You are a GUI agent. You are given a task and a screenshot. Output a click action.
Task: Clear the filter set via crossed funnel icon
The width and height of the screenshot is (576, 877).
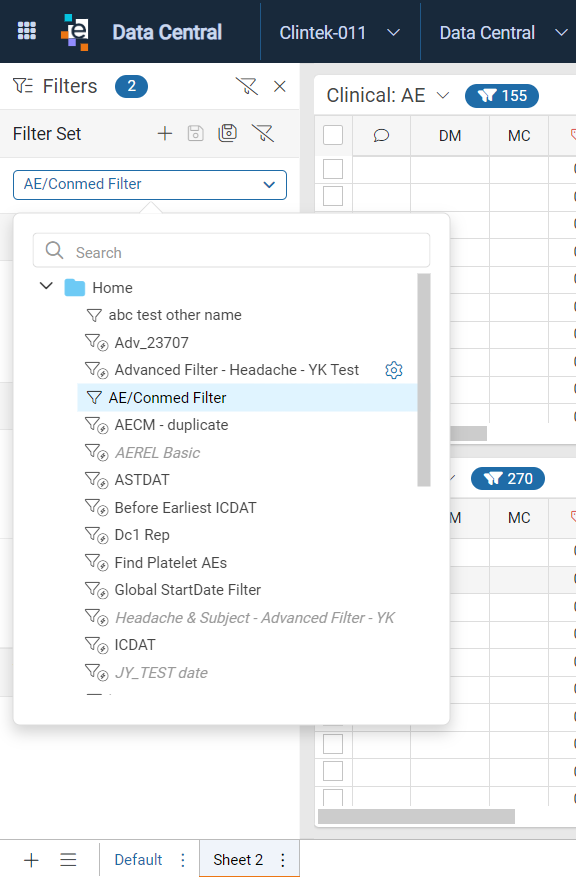(x=262, y=133)
